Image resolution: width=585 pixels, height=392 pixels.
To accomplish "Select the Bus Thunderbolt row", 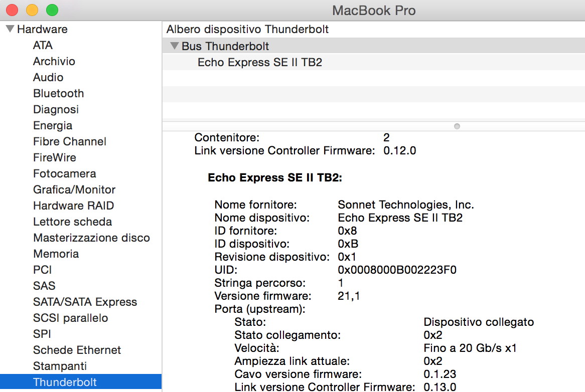I will click(x=373, y=46).
